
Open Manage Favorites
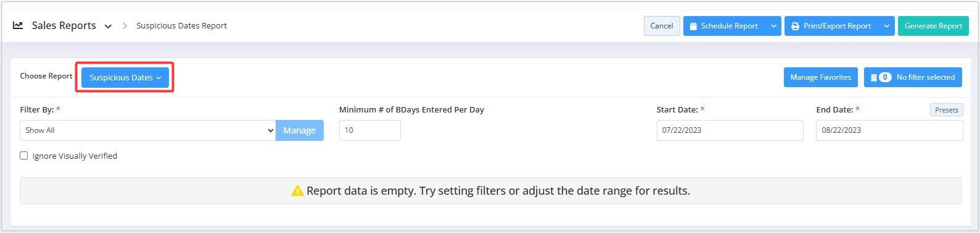tap(821, 77)
